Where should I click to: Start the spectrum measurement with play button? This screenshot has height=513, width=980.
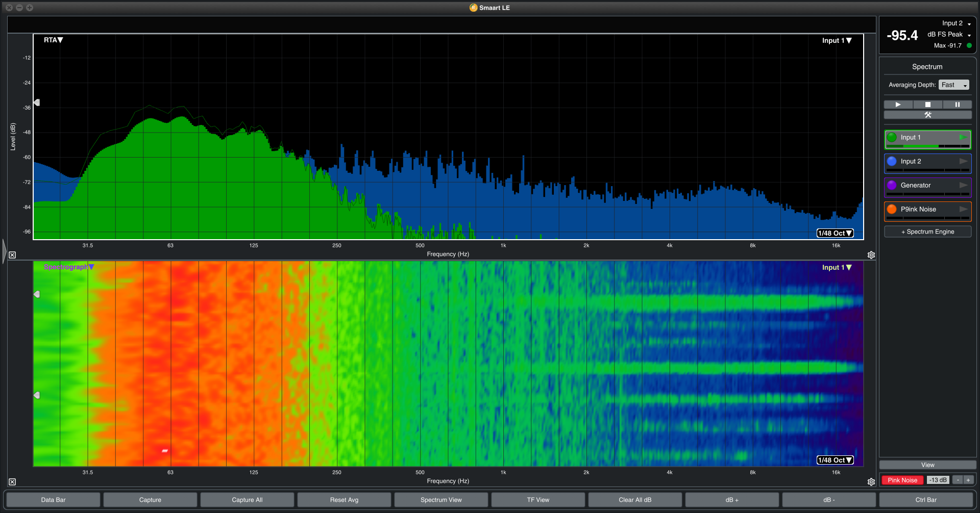click(898, 105)
